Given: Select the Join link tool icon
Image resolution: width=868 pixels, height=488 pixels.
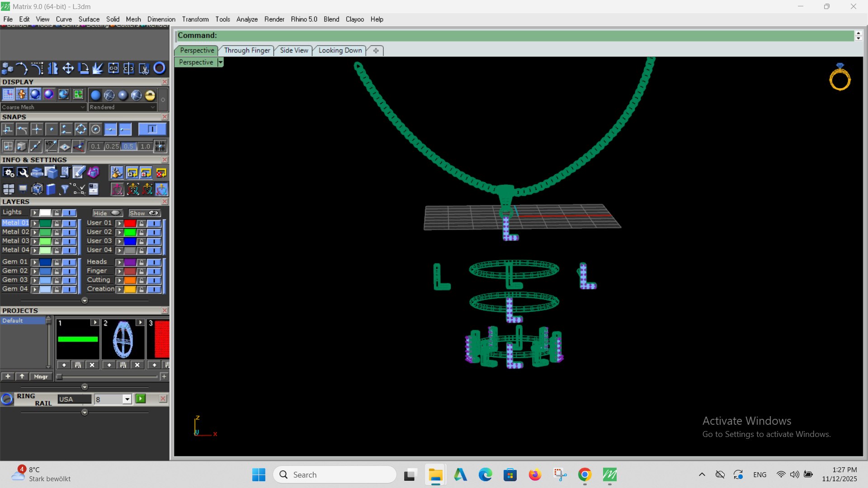Looking at the screenshot, I should (x=113, y=68).
